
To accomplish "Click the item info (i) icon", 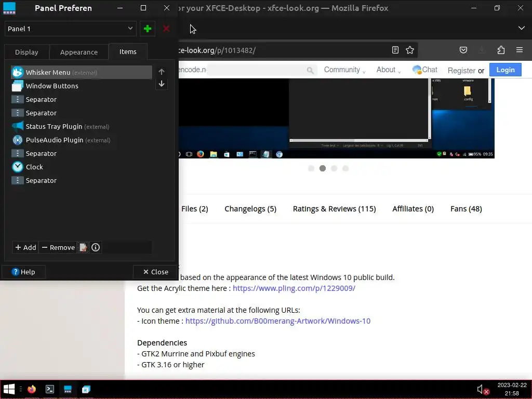I will (96, 247).
